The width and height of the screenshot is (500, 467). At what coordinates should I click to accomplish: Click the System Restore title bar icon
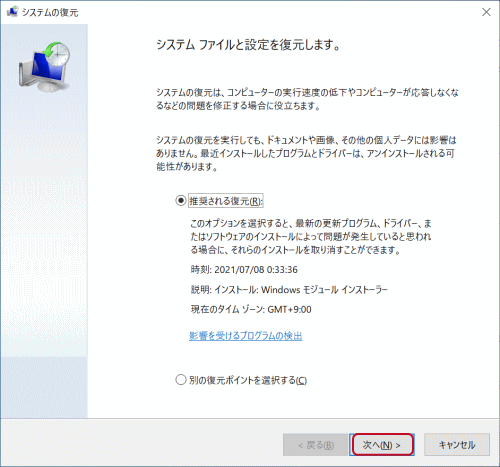[x=12, y=12]
